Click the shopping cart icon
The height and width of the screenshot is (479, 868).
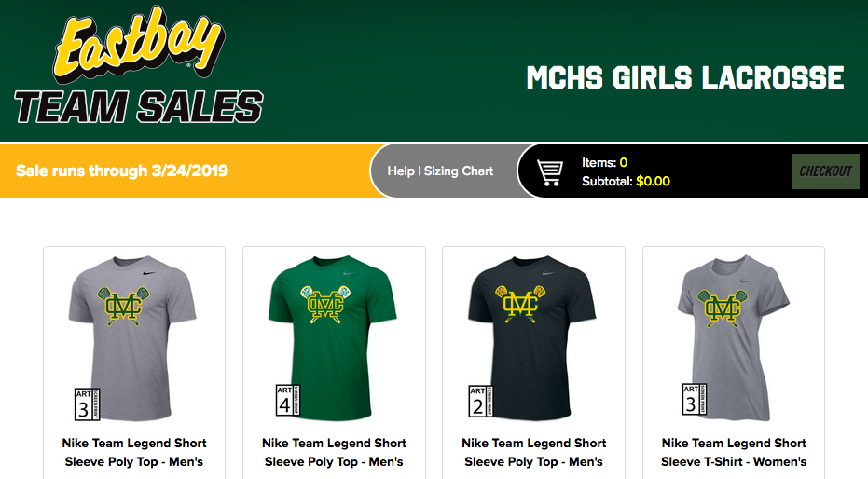coord(550,172)
